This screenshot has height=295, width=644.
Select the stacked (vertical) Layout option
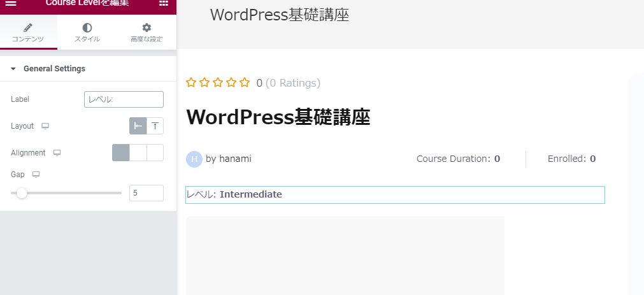click(x=155, y=126)
